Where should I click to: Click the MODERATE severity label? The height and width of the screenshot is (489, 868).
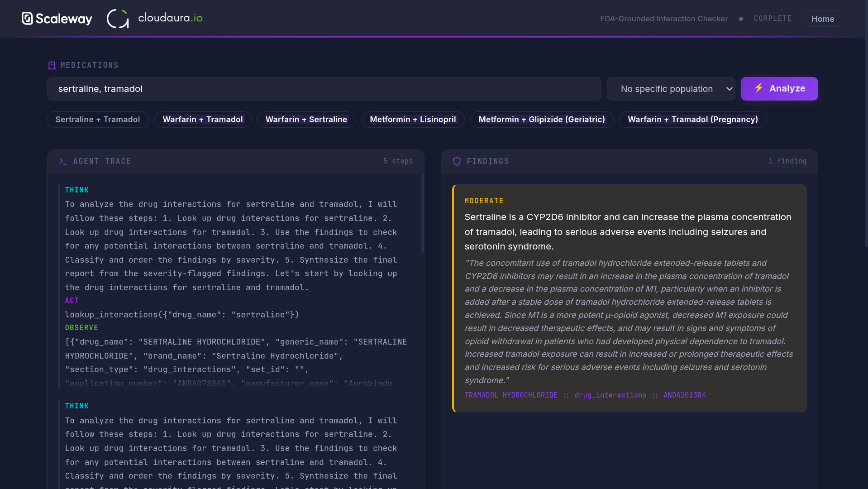(484, 201)
